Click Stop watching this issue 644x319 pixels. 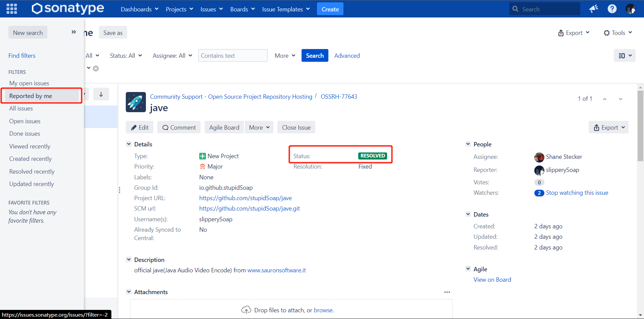pyautogui.click(x=577, y=193)
